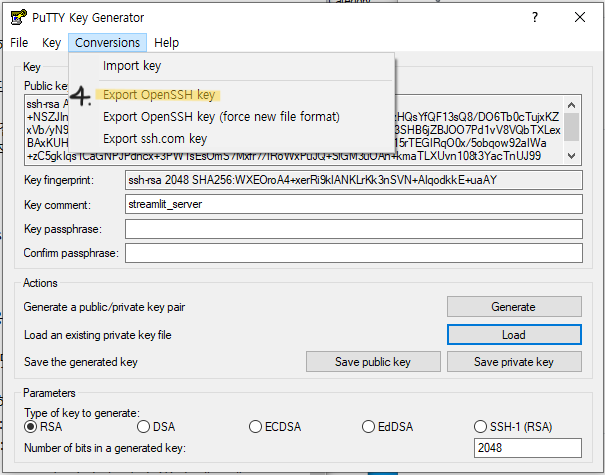605x475 pixels.
Task: Click the PuTTY Key Generator title icon
Action: click(19, 17)
